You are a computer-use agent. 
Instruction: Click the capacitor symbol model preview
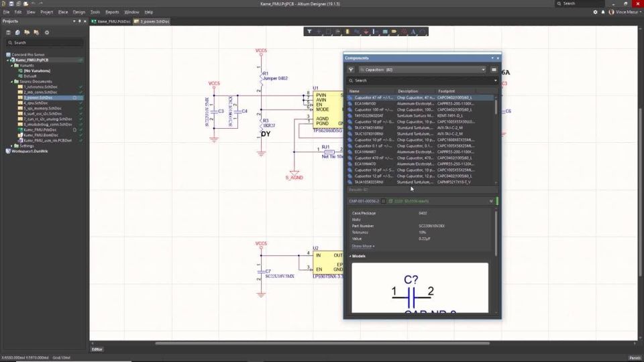click(x=420, y=288)
